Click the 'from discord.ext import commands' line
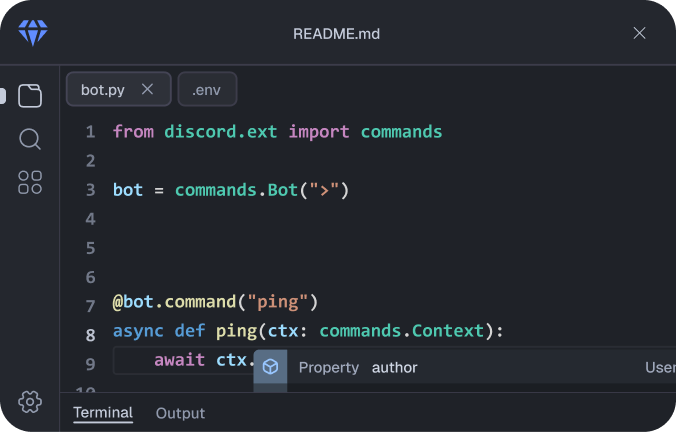 (x=278, y=131)
